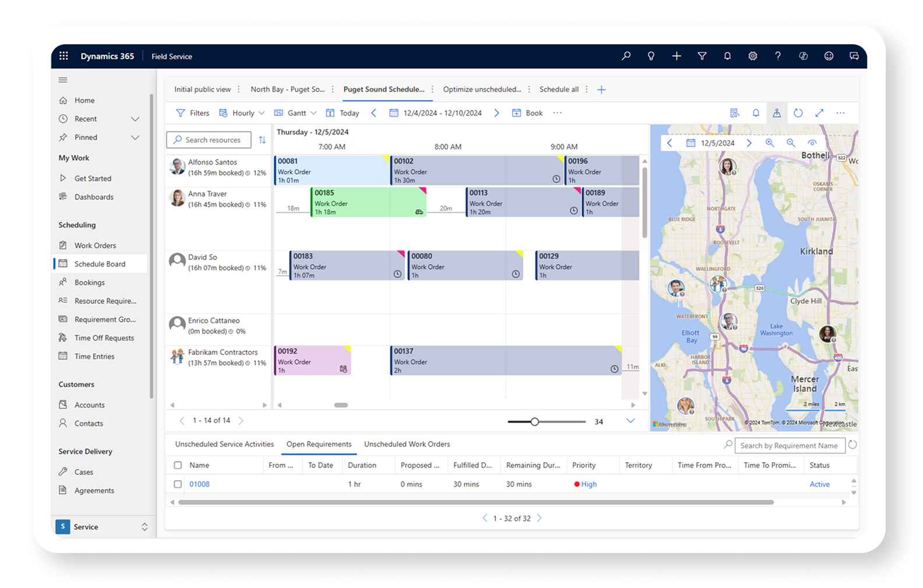Open Work Orders in sidebar
The image size is (923, 588).
point(95,245)
